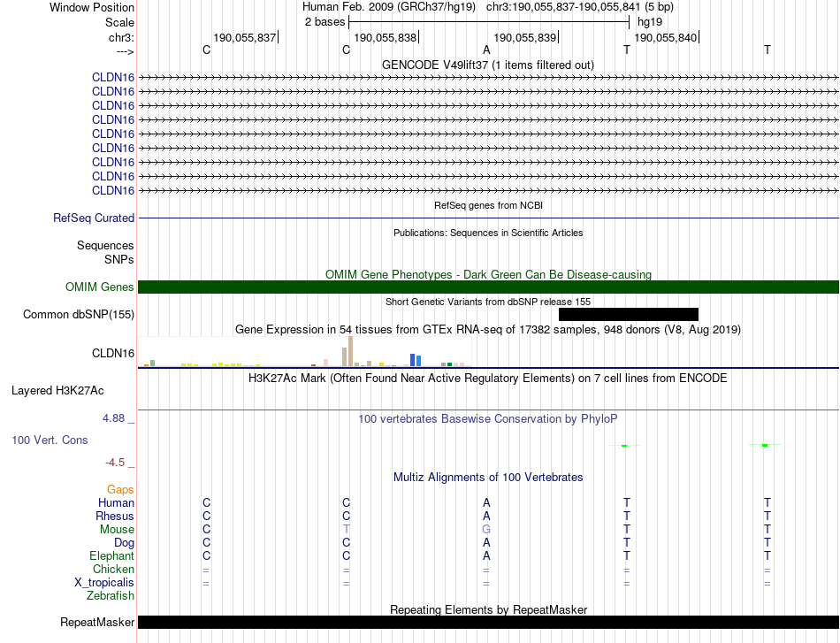The image size is (840, 643).
Task: Open Layered H3K27Ac track label
Action: tap(57, 391)
